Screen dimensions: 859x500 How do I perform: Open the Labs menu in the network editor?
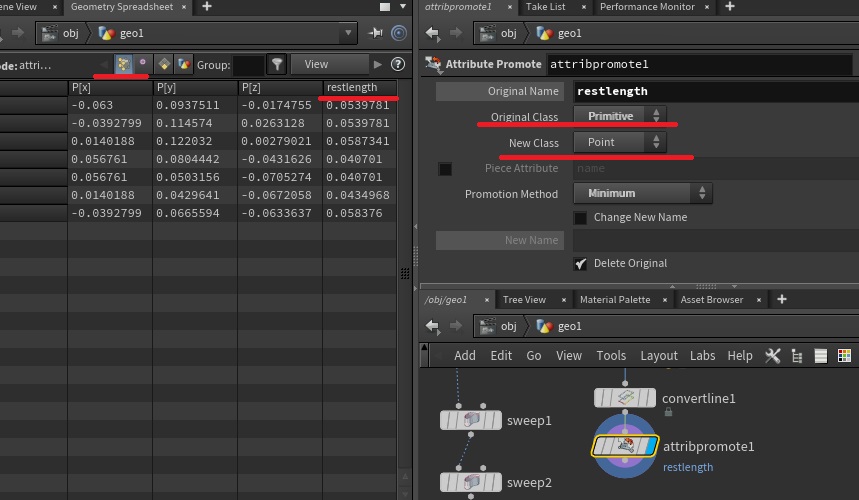pos(702,356)
